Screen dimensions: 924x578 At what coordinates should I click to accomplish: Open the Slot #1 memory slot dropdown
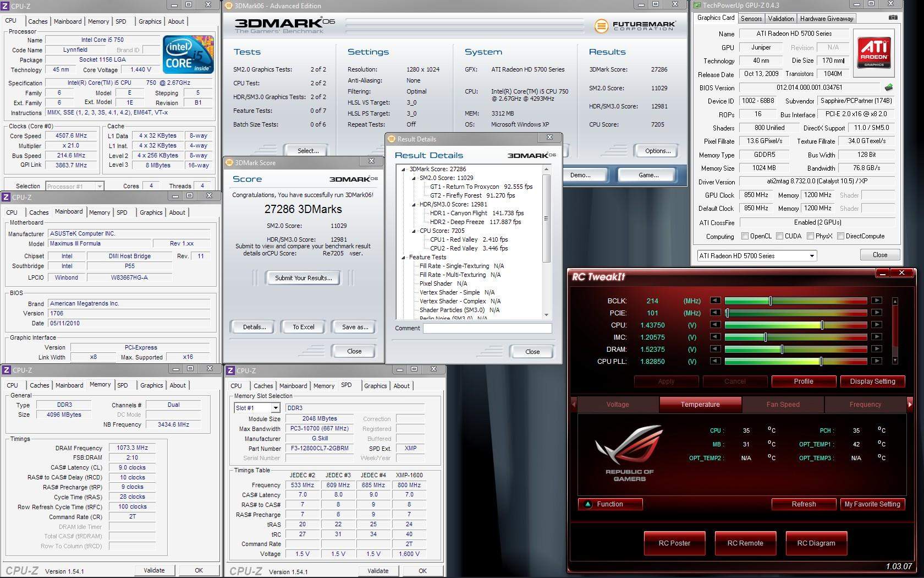tap(275, 408)
